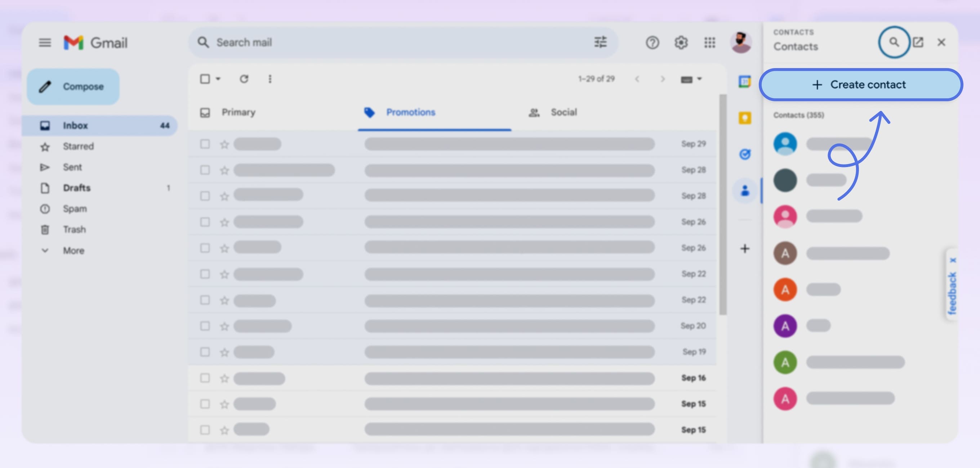Switch to the Social tab
Screen dimensions: 980x468
563,112
